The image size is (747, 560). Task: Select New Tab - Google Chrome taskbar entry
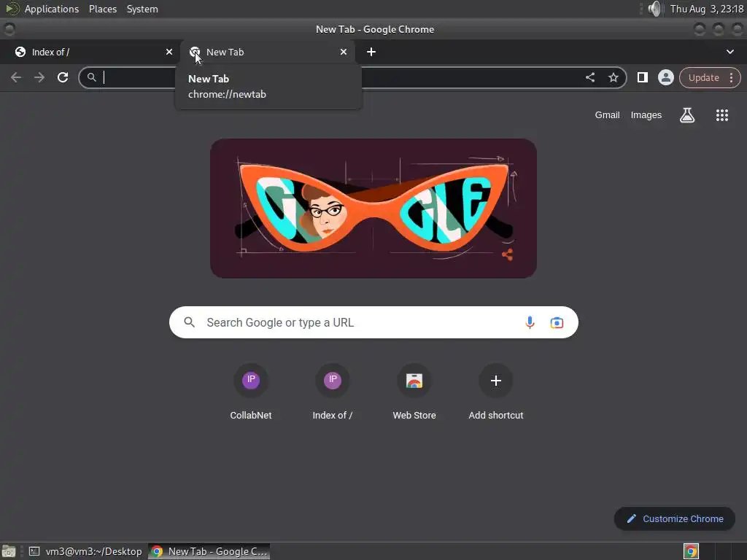tap(209, 551)
